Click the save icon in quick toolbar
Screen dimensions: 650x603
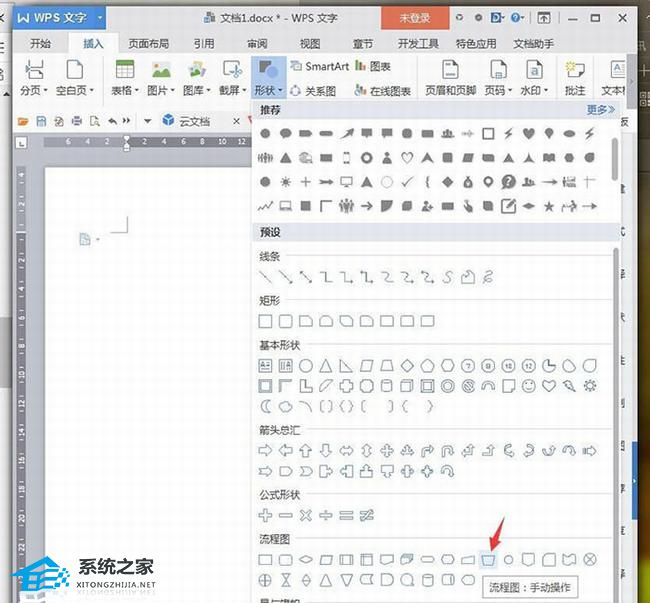[41, 121]
